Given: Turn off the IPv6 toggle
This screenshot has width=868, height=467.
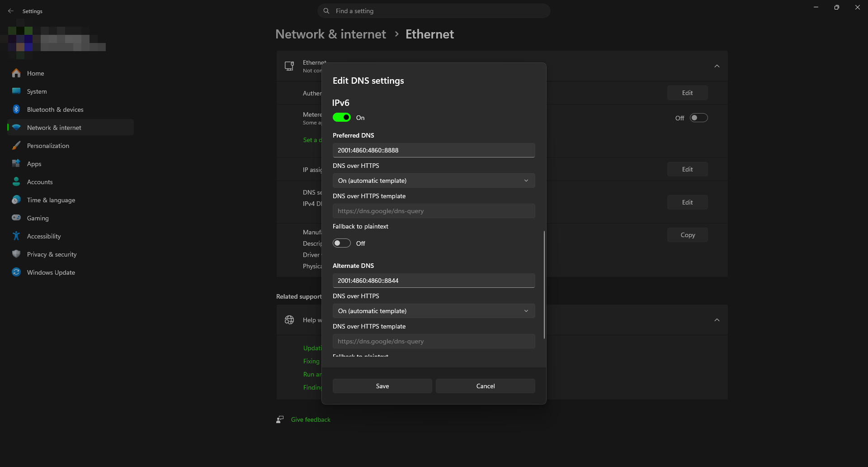Looking at the screenshot, I should (342, 118).
